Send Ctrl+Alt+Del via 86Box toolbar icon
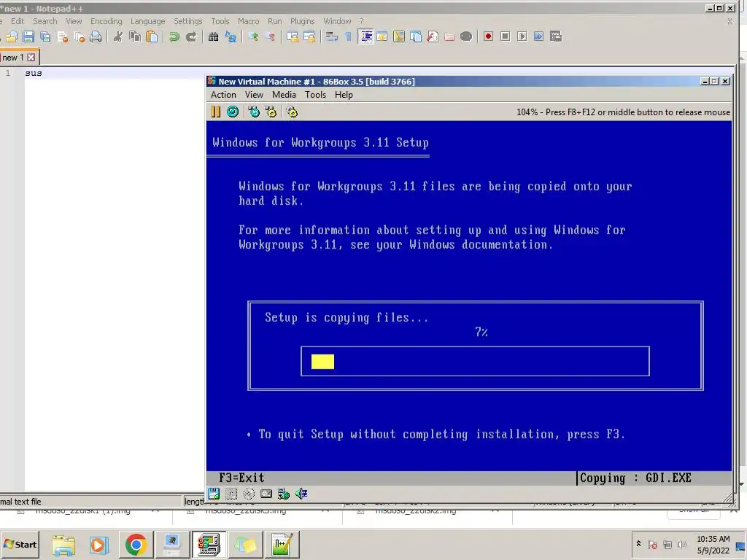 254,112
